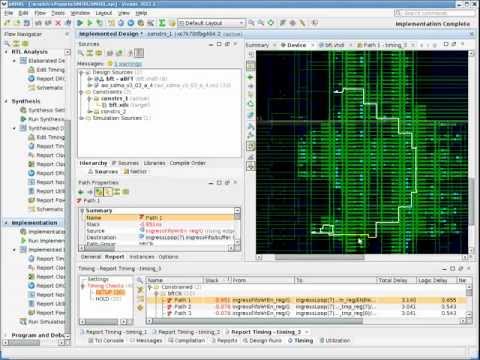Toggle first highlighted yellow button in Path Properties
Viewport: 480px width, 360px height.
[x=99, y=192]
